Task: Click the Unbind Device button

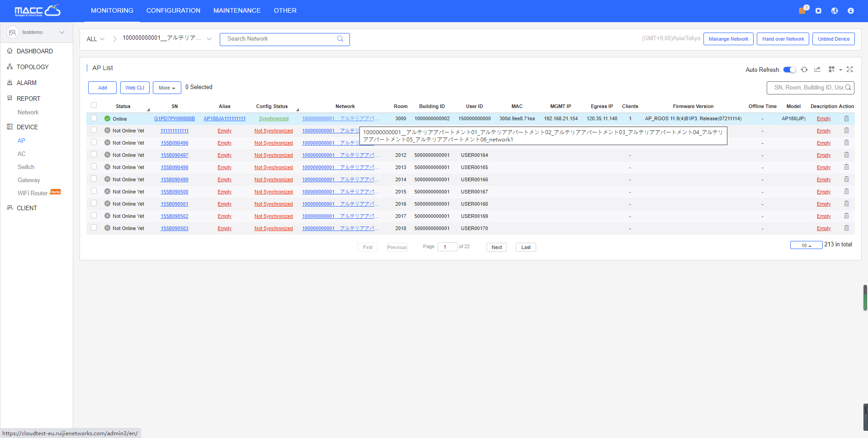Action: 834,39
